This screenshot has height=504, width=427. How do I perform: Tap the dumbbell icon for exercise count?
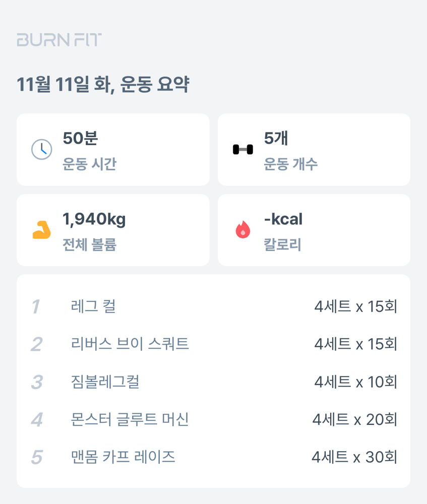point(242,149)
